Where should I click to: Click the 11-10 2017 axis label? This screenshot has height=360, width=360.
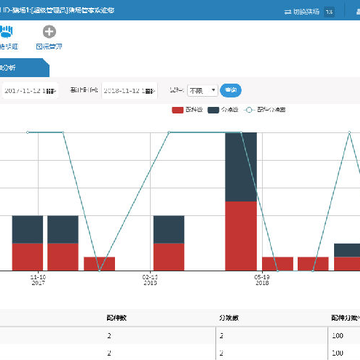tap(38, 280)
